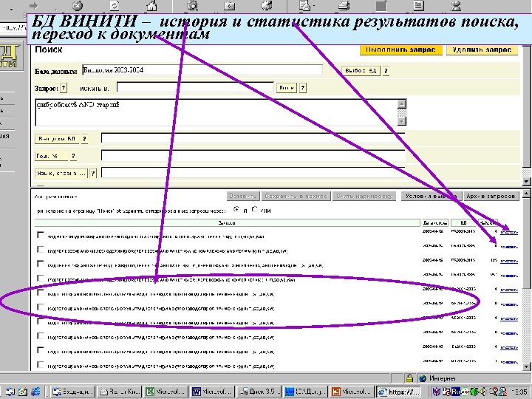Tick the checkbox of the seventh history query
Viewport: 532px width, 399px height.
click(41, 321)
